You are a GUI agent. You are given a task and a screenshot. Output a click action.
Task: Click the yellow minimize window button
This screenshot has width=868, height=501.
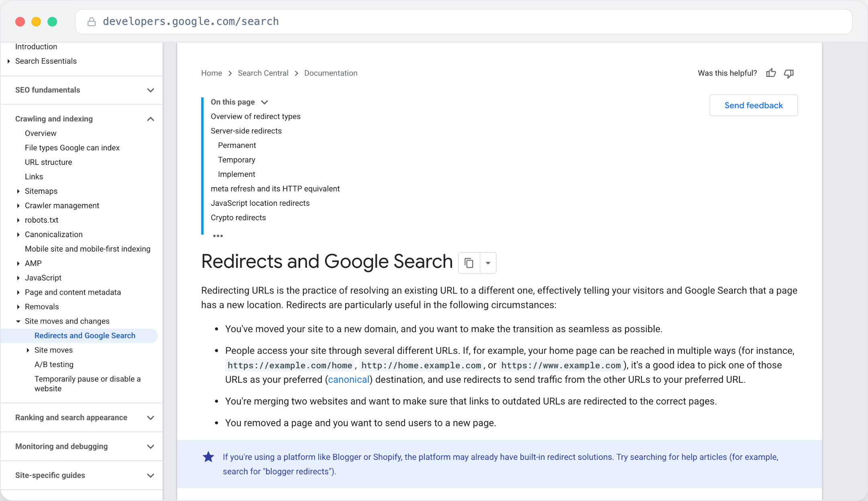tap(36, 22)
